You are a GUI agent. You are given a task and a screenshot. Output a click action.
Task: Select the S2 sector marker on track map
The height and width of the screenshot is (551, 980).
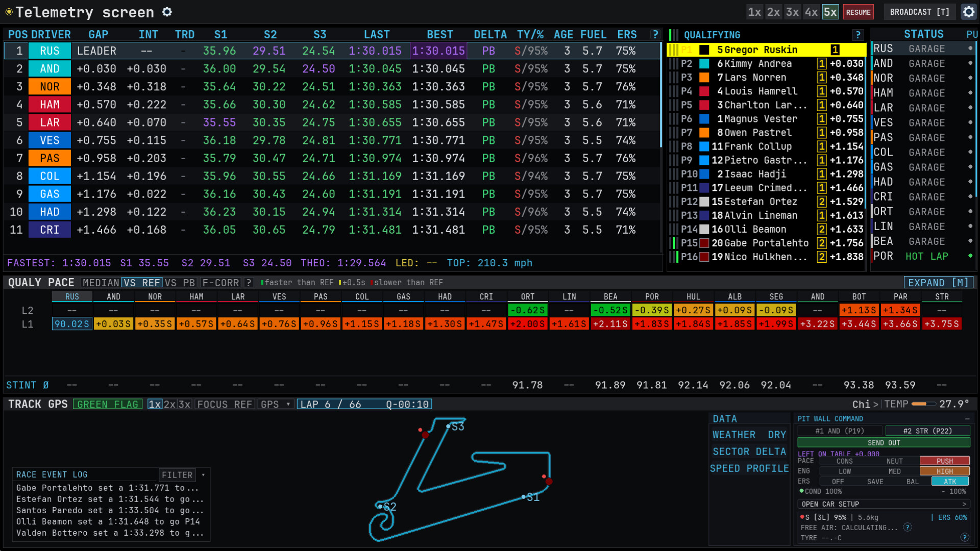380,506
